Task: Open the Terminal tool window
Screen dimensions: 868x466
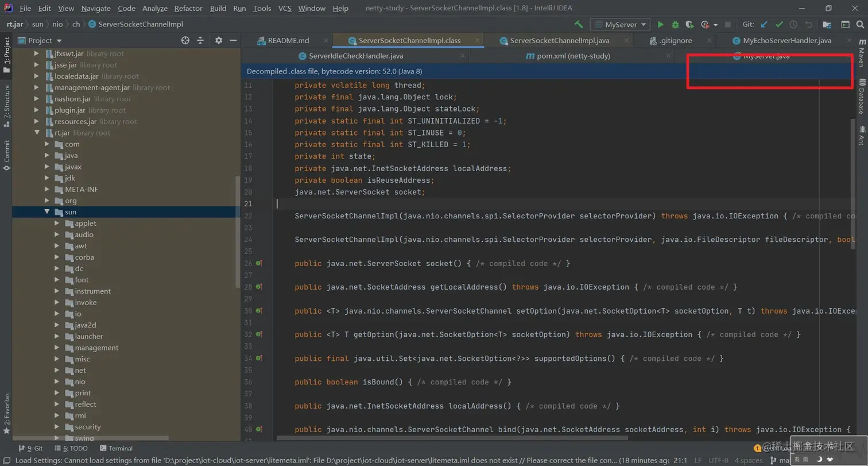Action: [116, 448]
